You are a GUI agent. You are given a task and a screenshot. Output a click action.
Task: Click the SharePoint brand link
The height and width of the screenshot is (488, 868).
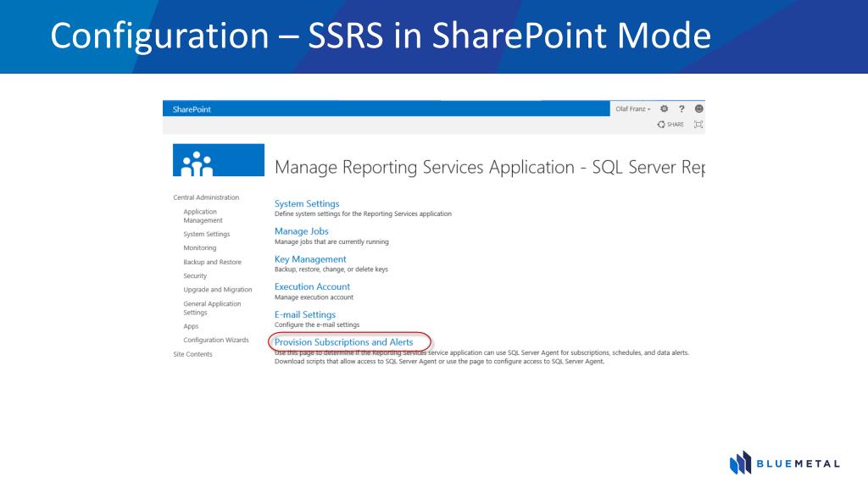pos(192,109)
